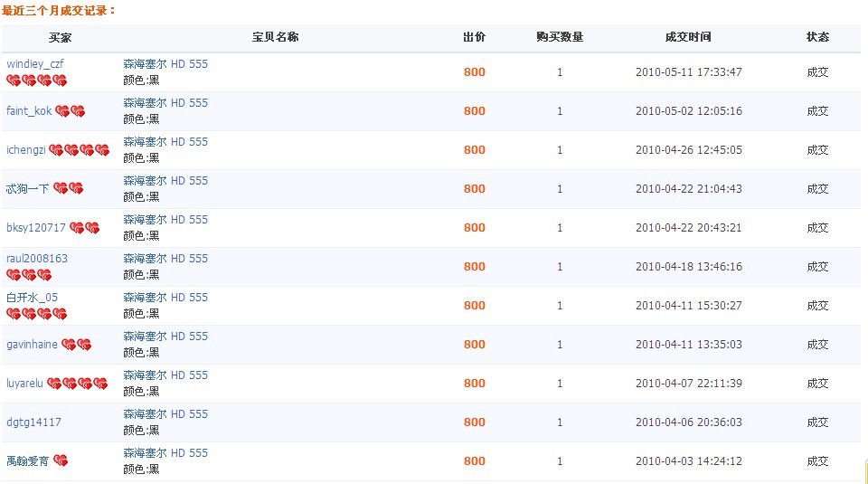Click the 最近三个月成交记录 heading
Image resolution: width=868 pixels, height=484 pixels.
click(x=58, y=11)
